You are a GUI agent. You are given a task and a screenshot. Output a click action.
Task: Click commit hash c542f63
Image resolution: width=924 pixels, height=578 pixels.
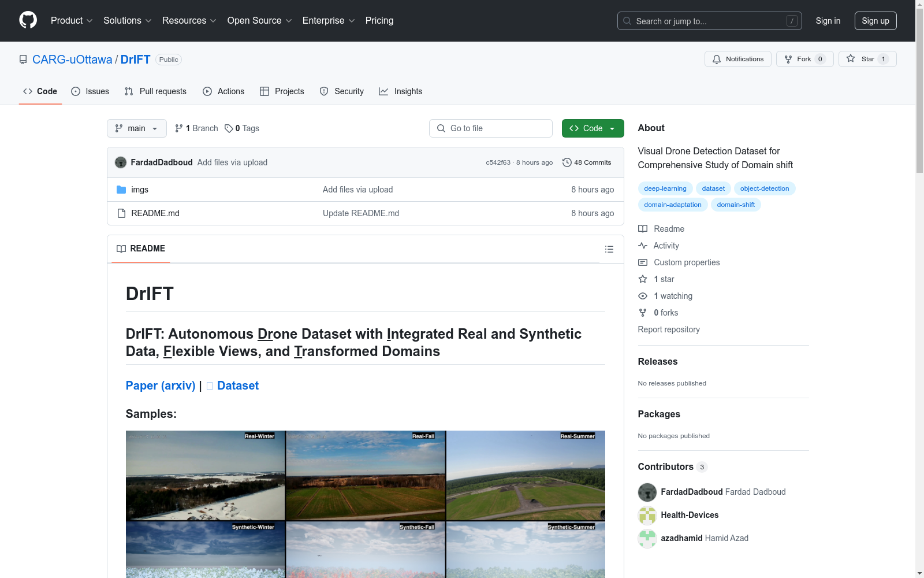tap(498, 162)
